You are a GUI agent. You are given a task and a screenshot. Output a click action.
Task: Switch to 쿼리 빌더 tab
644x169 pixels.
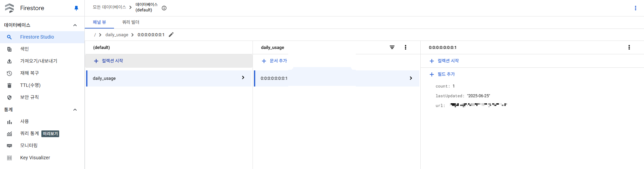[x=131, y=22]
